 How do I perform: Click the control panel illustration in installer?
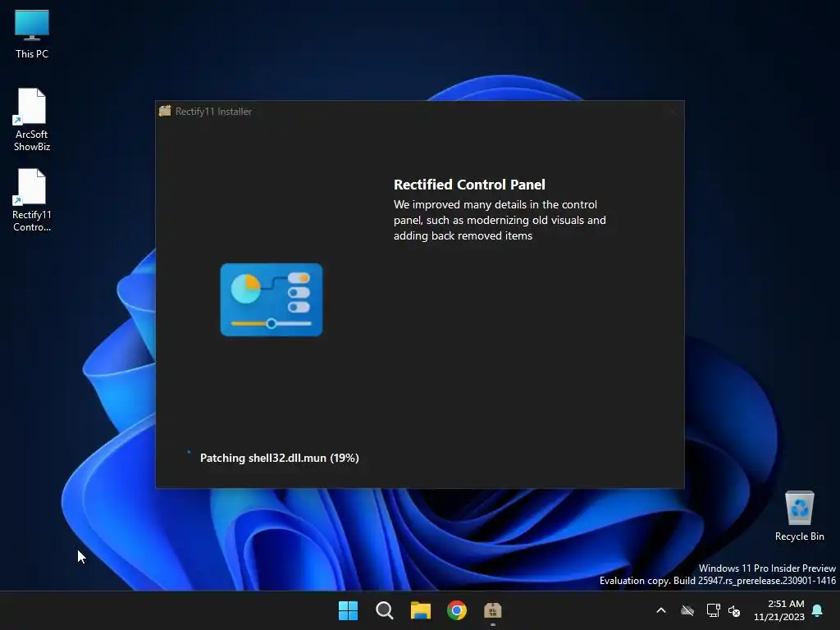pos(272,299)
